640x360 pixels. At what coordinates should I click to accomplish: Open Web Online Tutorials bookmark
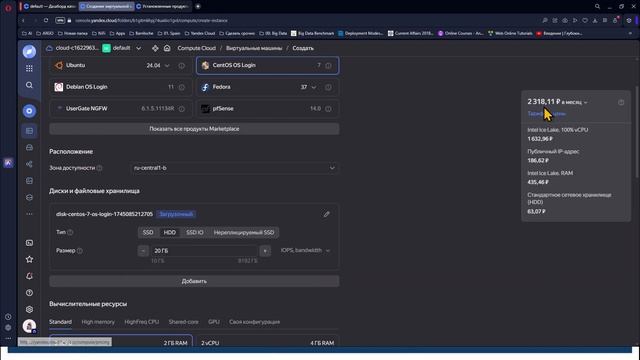coord(511,33)
